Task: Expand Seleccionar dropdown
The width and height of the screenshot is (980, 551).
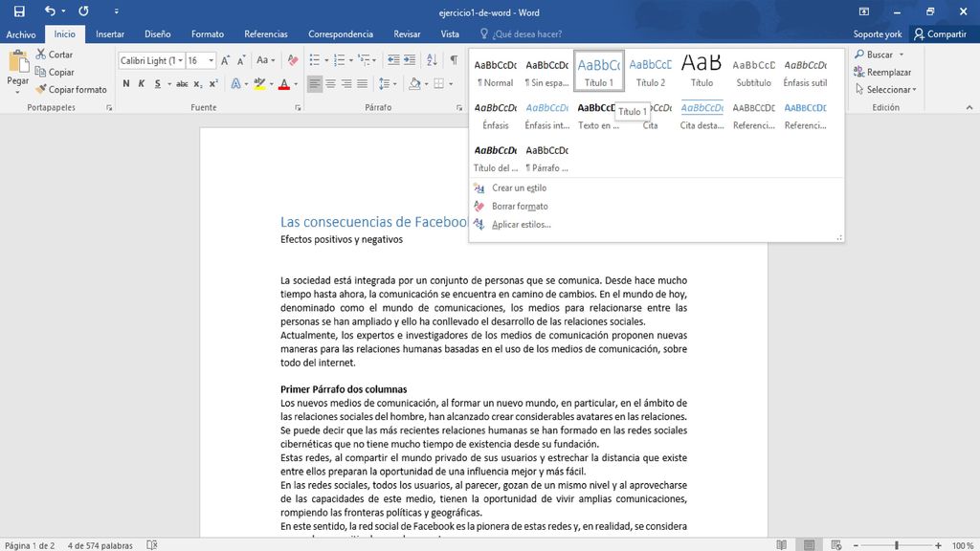Action: [x=885, y=89]
